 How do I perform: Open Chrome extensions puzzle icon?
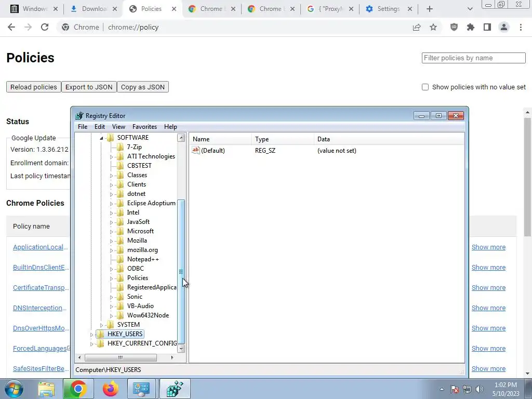pos(471,27)
